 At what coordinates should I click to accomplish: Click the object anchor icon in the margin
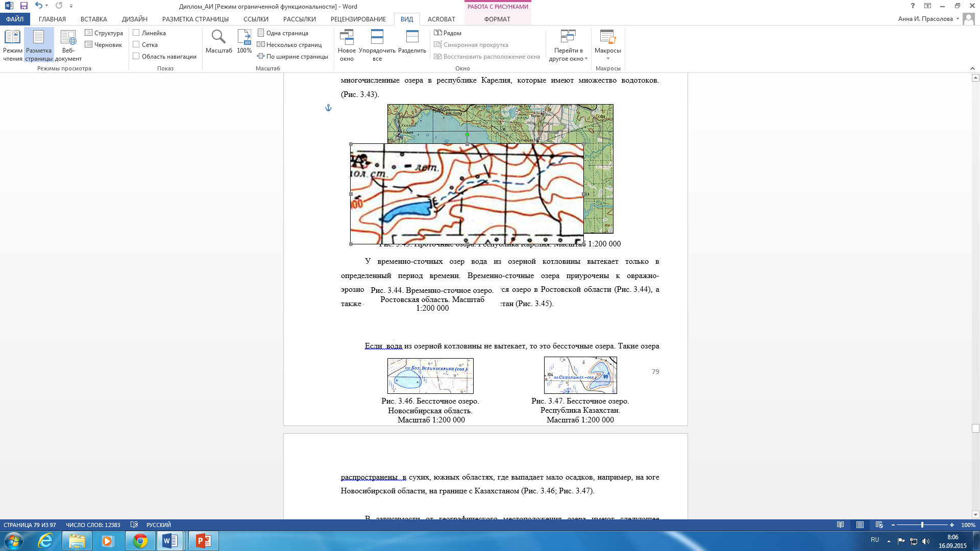(x=328, y=108)
